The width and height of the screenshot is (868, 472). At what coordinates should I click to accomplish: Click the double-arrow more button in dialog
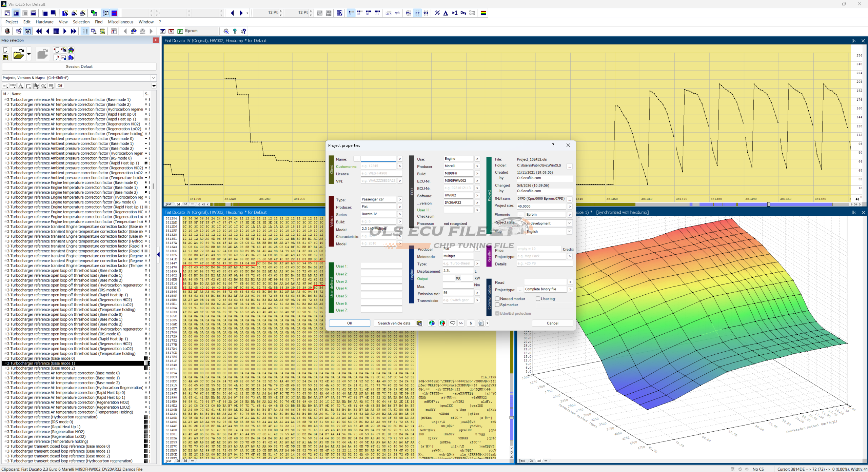[461, 323]
